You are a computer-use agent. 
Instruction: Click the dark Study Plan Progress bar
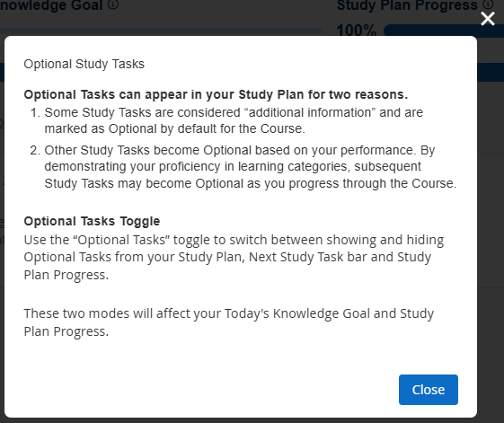point(444,31)
